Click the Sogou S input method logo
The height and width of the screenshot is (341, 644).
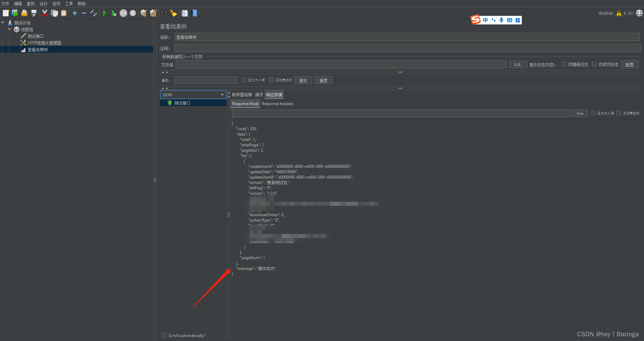(476, 20)
